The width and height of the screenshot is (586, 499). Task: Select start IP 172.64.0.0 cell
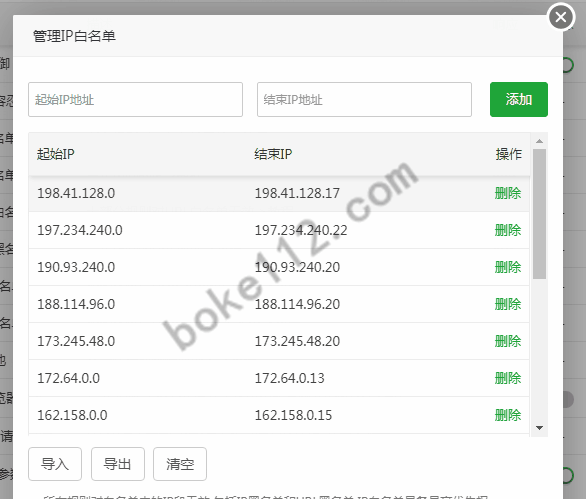(x=69, y=378)
